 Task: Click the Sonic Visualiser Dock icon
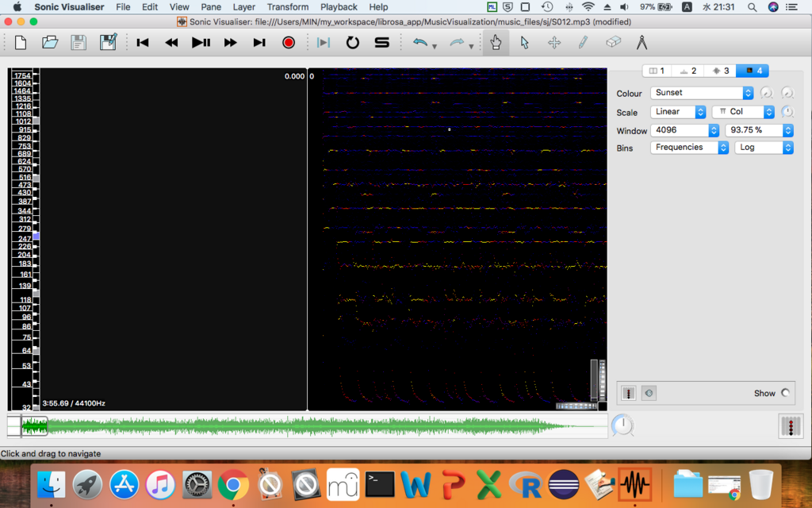pyautogui.click(x=635, y=485)
